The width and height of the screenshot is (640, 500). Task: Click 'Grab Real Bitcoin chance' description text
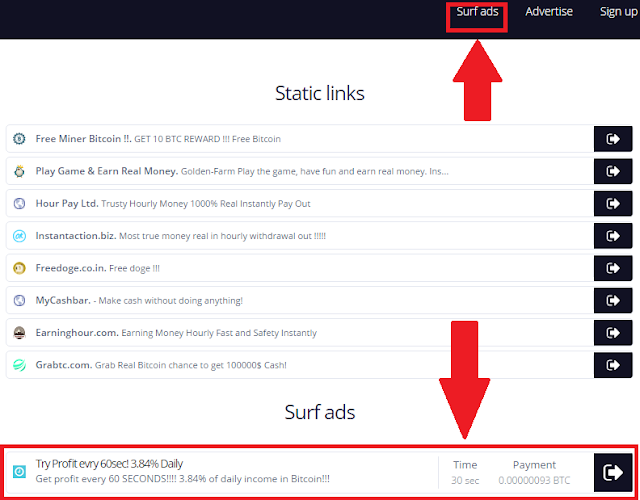[191, 365]
